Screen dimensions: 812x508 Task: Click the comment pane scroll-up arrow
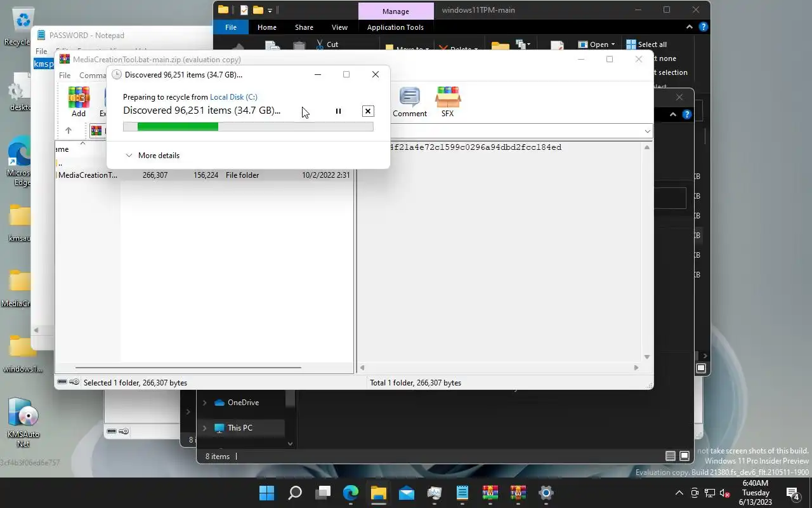coord(647,148)
